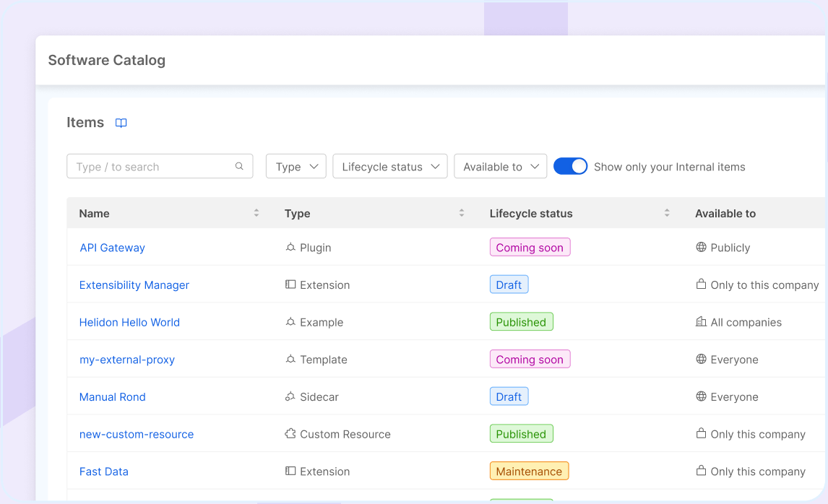Open the Available to filter dropdown
Screen dimensions: 828x504
pos(501,166)
